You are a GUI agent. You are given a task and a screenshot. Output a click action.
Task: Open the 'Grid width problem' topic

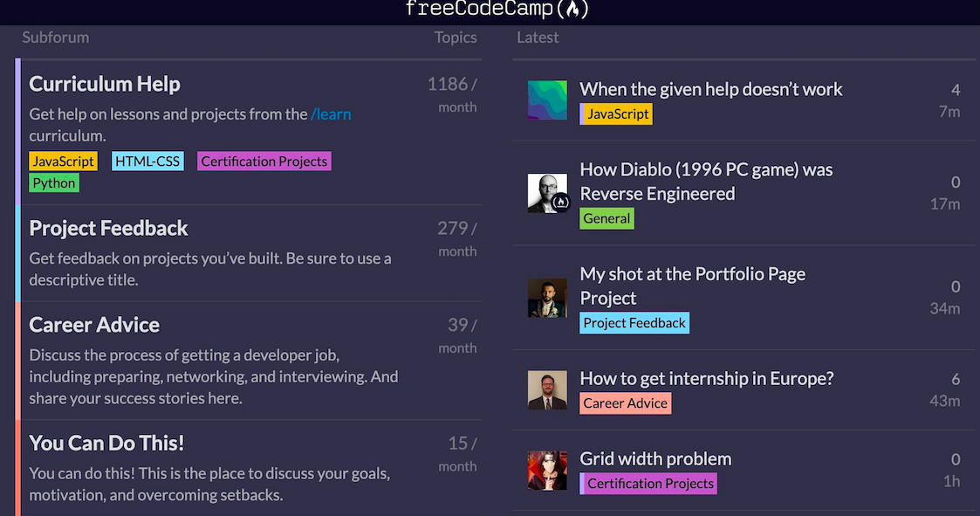[x=655, y=458]
